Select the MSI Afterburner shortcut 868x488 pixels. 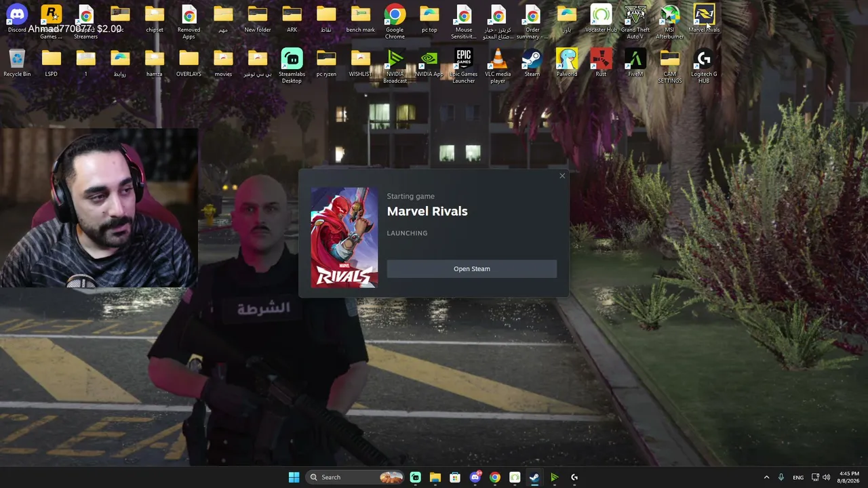tap(670, 22)
